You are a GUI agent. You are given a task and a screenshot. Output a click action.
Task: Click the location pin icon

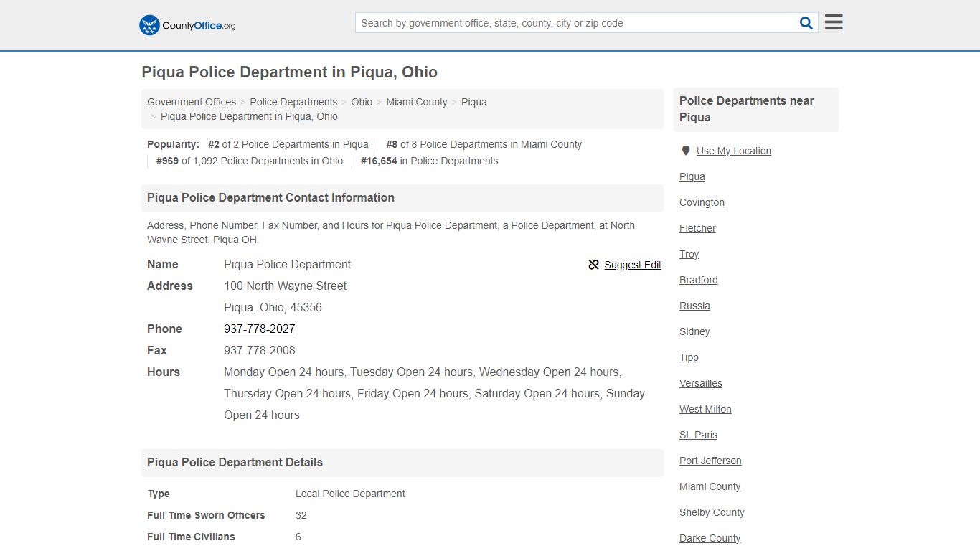click(x=686, y=151)
